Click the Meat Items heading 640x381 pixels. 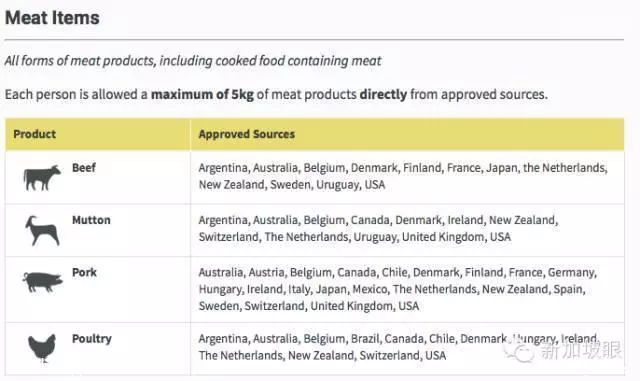click(52, 18)
